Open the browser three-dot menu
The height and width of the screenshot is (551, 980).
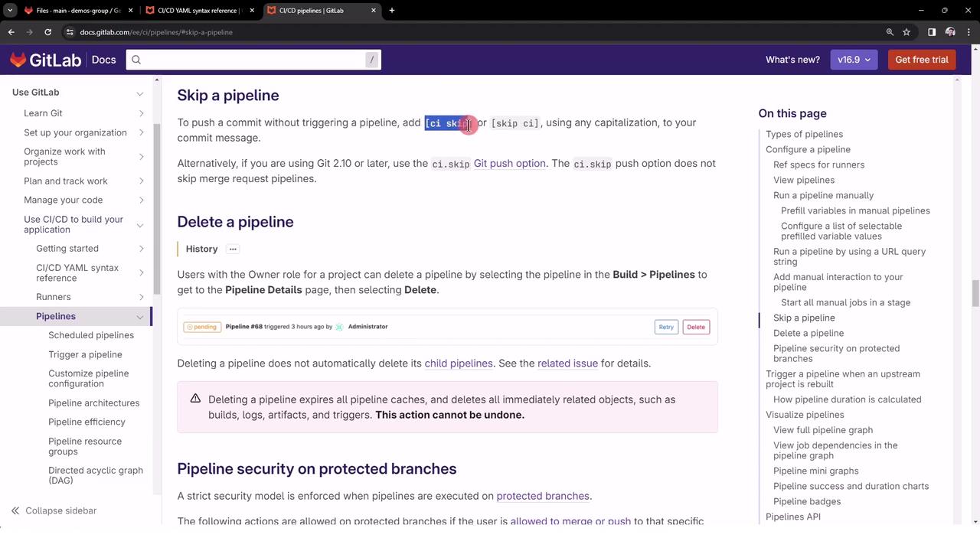[x=969, y=32]
